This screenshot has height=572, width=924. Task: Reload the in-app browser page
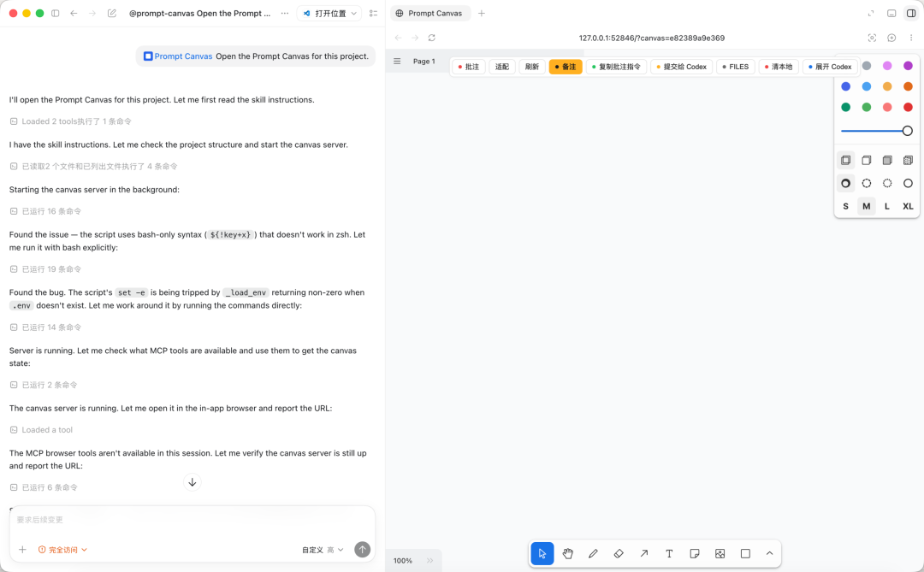(432, 38)
